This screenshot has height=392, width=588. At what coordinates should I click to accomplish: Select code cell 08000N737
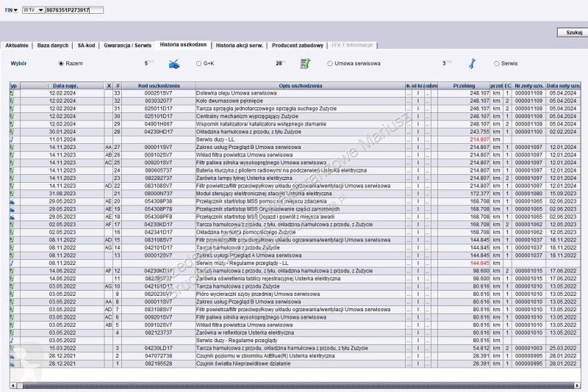click(158, 194)
